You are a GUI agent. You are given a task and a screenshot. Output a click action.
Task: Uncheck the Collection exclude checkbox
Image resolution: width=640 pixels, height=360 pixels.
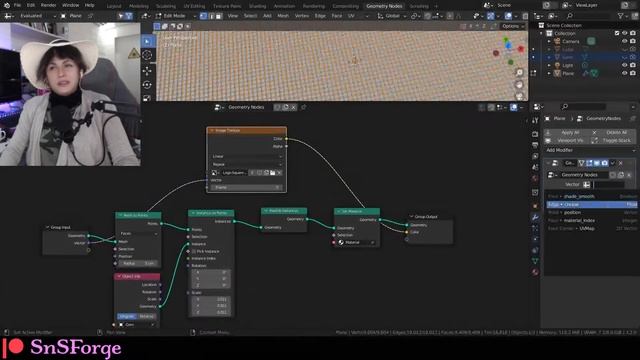click(x=617, y=33)
